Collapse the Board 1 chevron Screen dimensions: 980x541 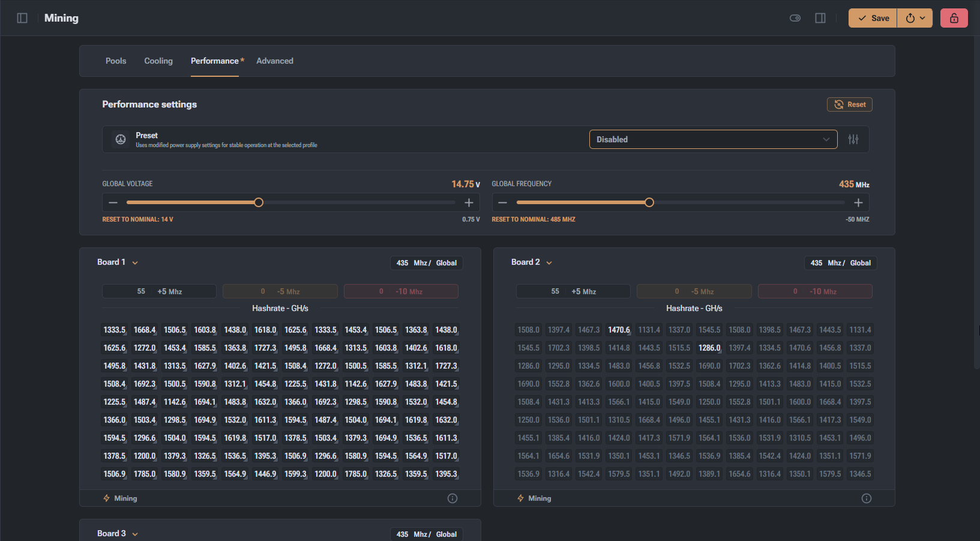pos(135,263)
